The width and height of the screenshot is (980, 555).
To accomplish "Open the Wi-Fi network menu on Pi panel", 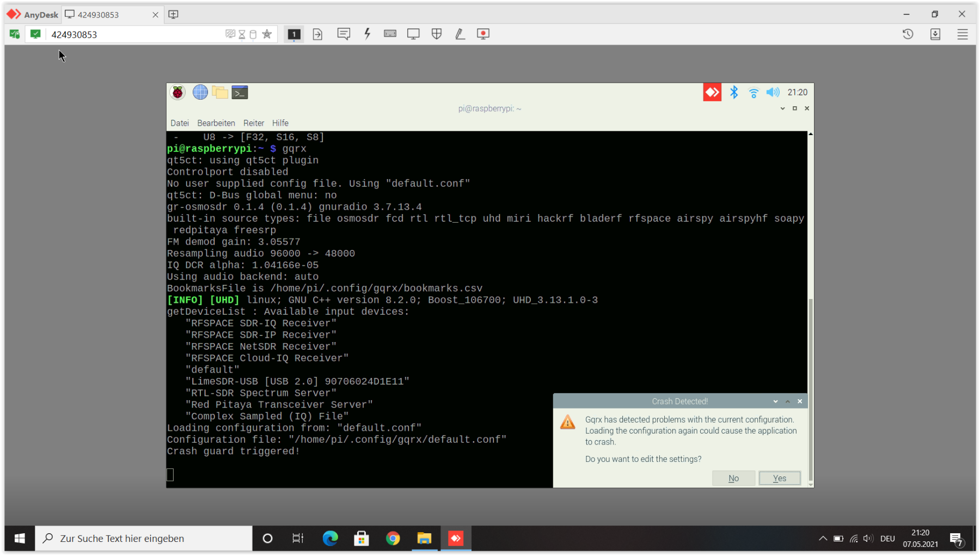I will click(x=754, y=93).
